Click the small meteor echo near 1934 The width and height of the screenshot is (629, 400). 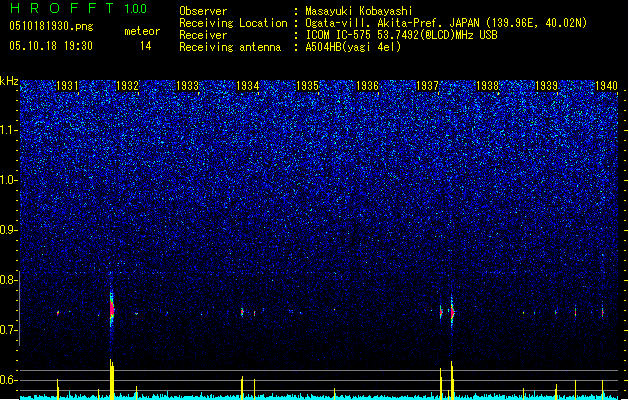[x=242, y=312]
